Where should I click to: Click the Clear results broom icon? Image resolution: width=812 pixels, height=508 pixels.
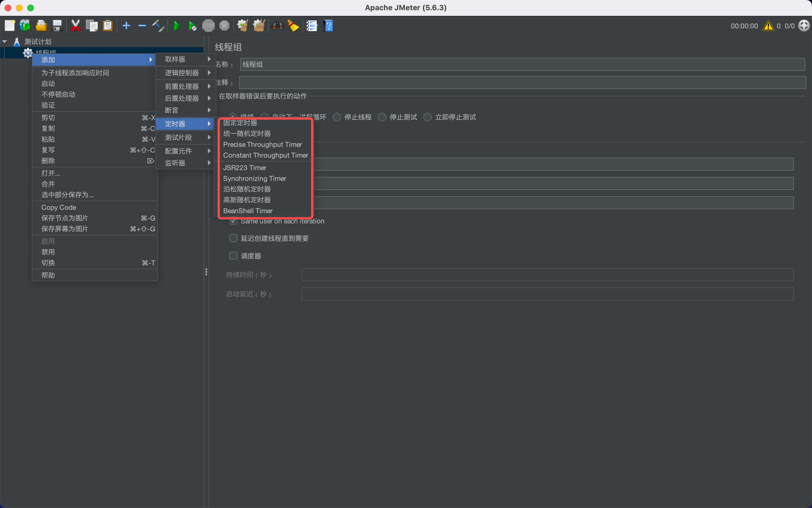[243, 26]
